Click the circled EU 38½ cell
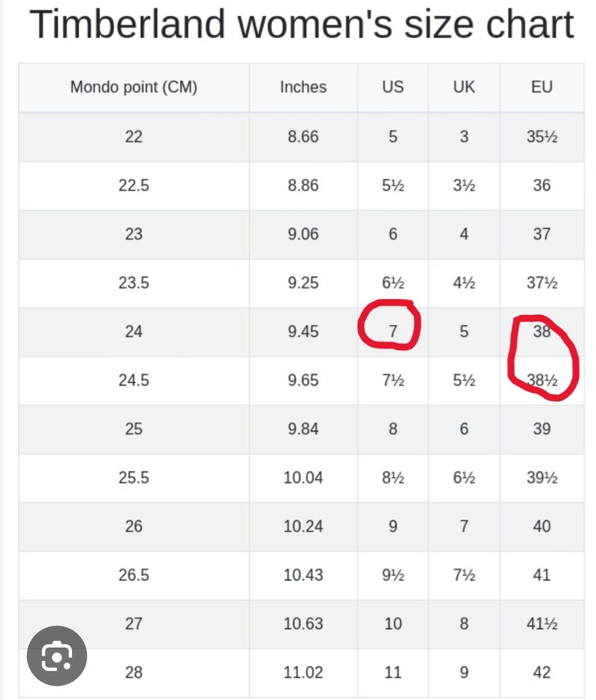The height and width of the screenshot is (700, 596). pos(542,380)
